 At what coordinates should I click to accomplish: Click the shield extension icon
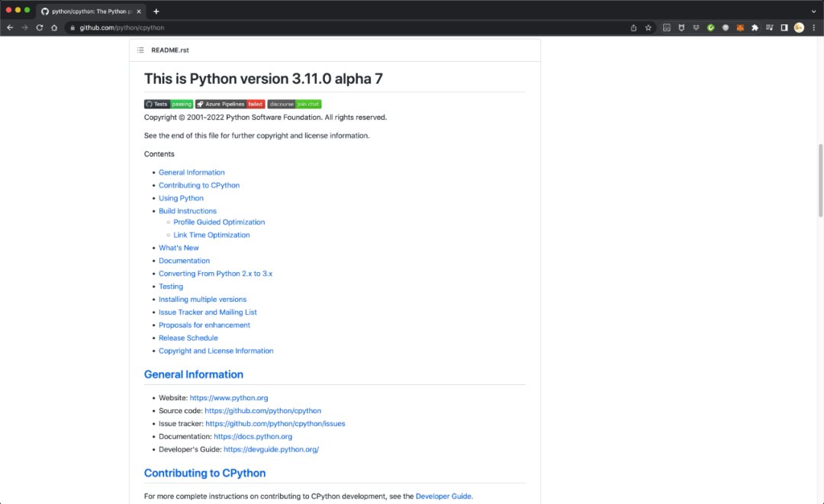click(x=681, y=27)
